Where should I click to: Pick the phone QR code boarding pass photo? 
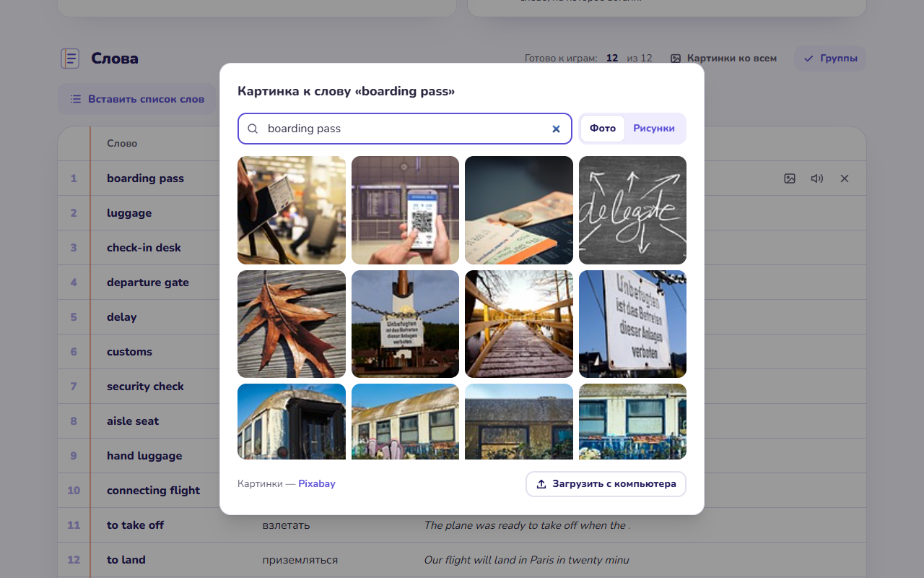click(x=405, y=210)
